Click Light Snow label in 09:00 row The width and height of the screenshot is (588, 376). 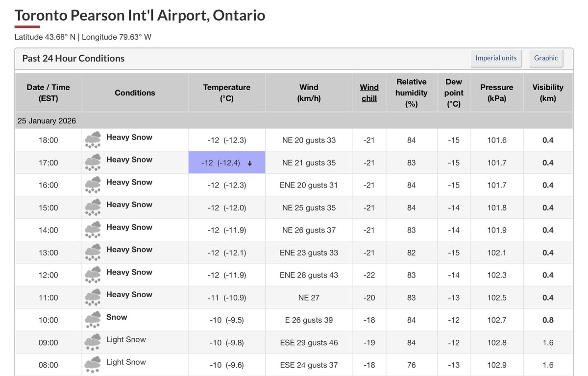pos(126,340)
